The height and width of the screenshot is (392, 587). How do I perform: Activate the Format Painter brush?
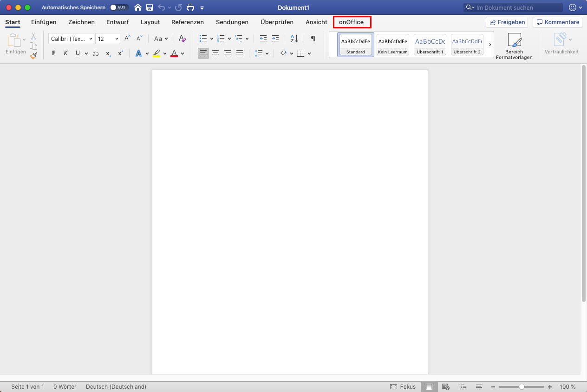click(33, 56)
